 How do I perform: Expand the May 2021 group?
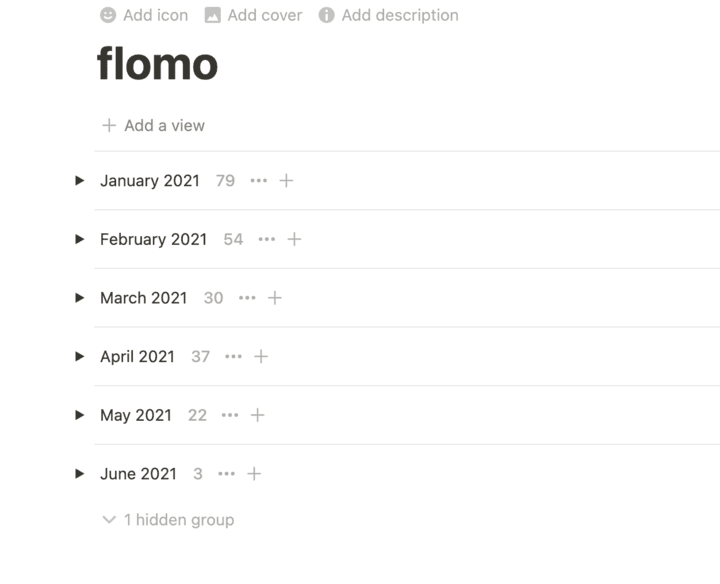point(80,415)
